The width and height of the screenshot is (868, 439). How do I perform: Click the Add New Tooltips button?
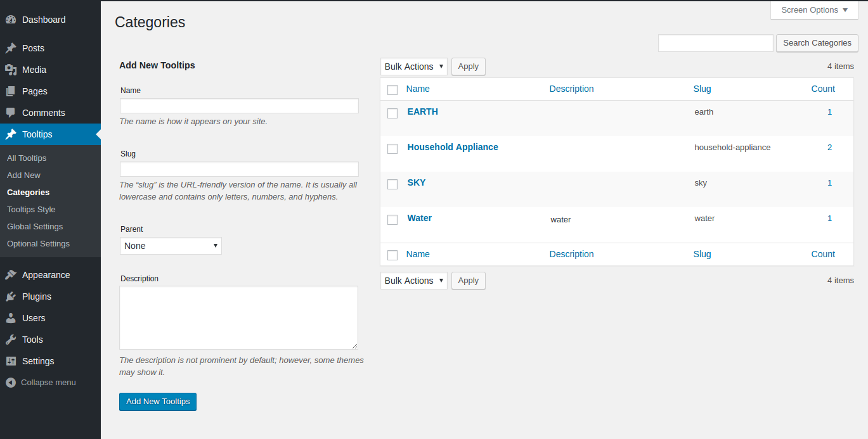click(157, 402)
